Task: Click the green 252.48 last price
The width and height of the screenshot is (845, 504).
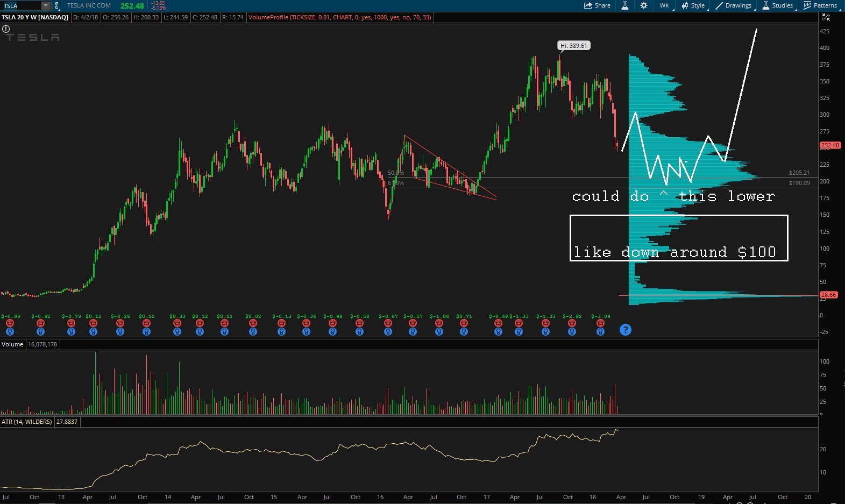Action: tap(132, 6)
